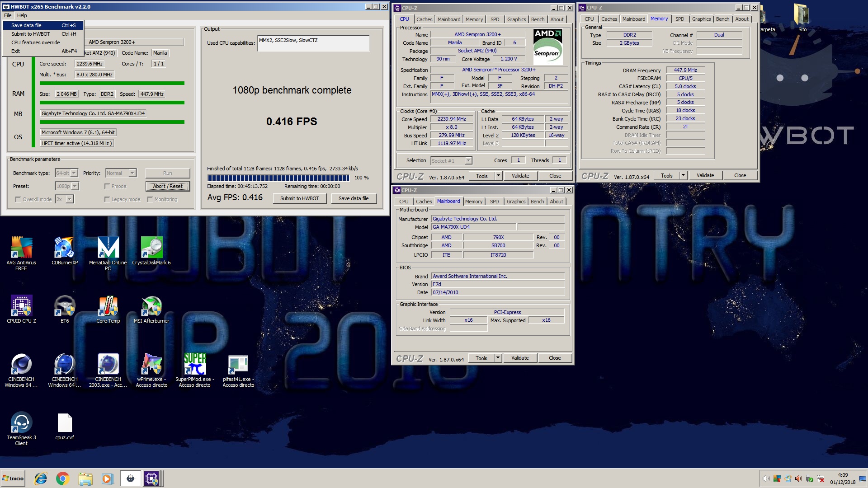This screenshot has width=868, height=488.
Task: Open Bench tab in CPU window
Action: [x=538, y=19]
